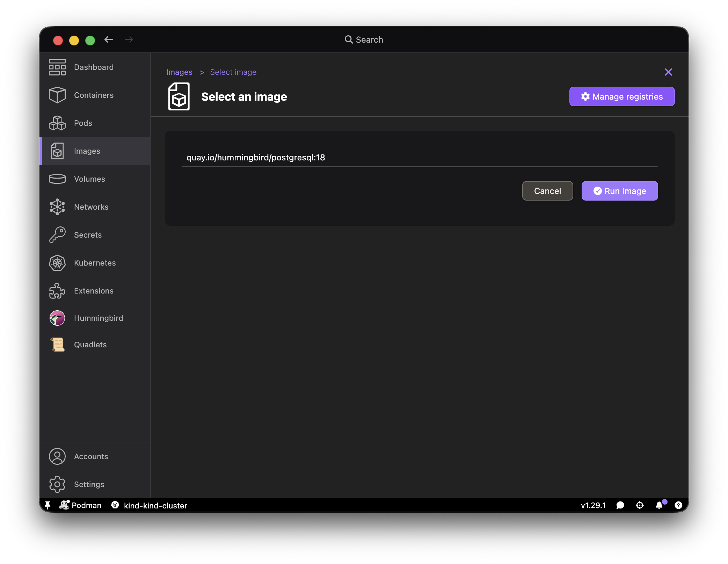The height and width of the screenshot is (564, 728).
Task: Open Accounts user icon
Action: pyautogui.click(x=57, y=456)
